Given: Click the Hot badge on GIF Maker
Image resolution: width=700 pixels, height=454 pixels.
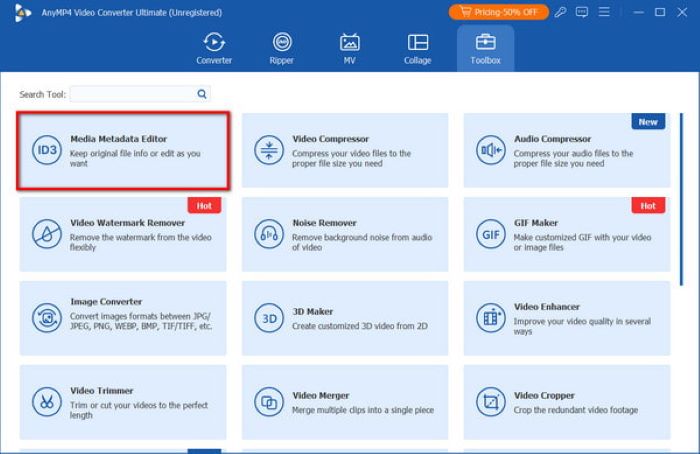Looking at the screenshot, I should (648, 206).
